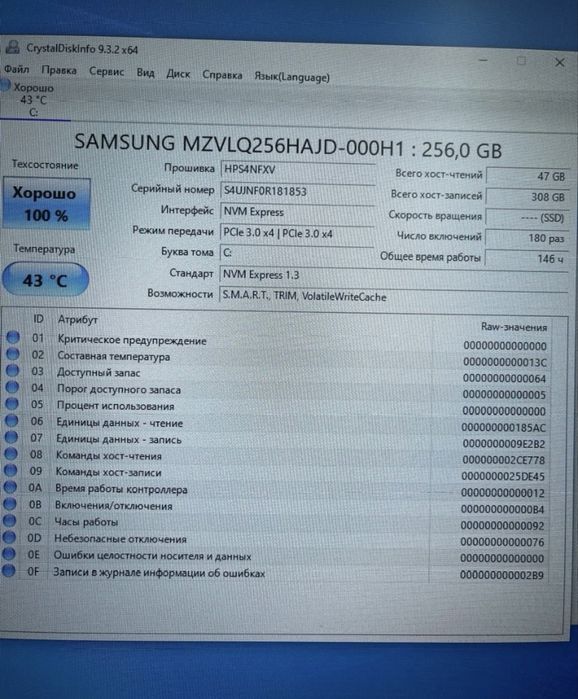
Task: Open the Файл menu
Action: [16, 69]
